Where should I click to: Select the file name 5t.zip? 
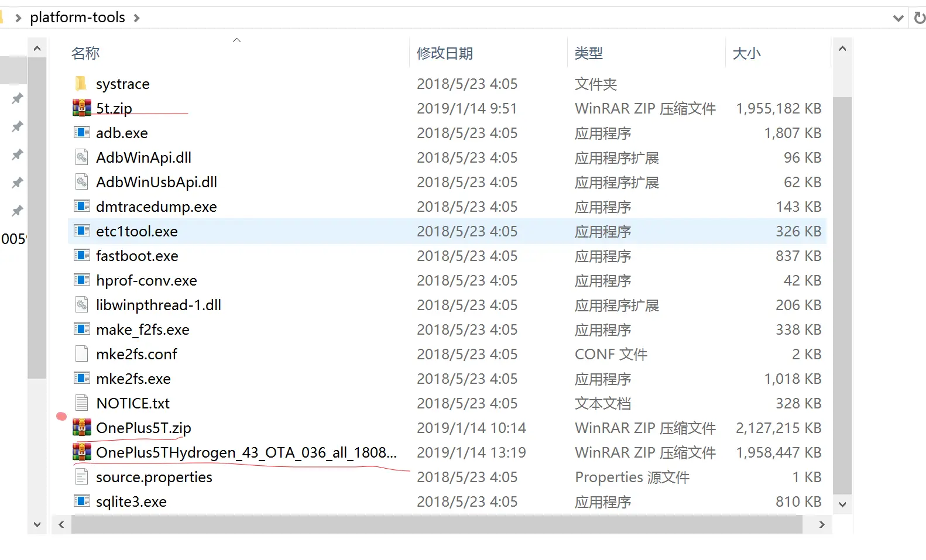tap(114, 108)
